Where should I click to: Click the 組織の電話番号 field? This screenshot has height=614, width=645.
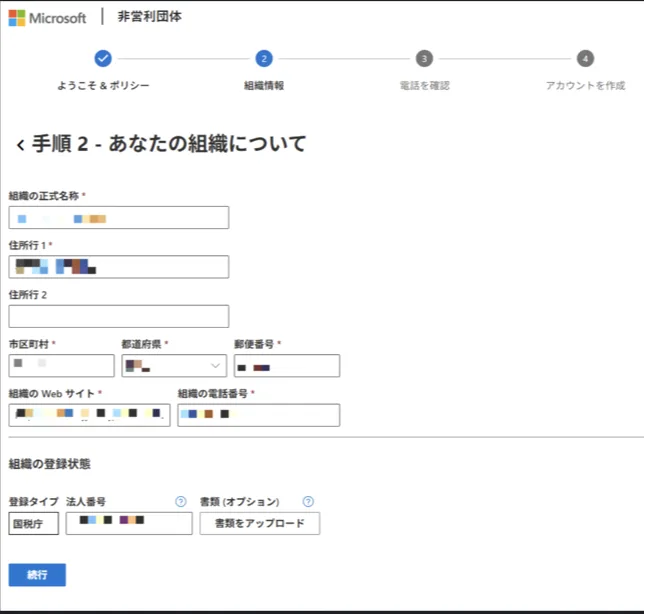(x=259, y=415)
